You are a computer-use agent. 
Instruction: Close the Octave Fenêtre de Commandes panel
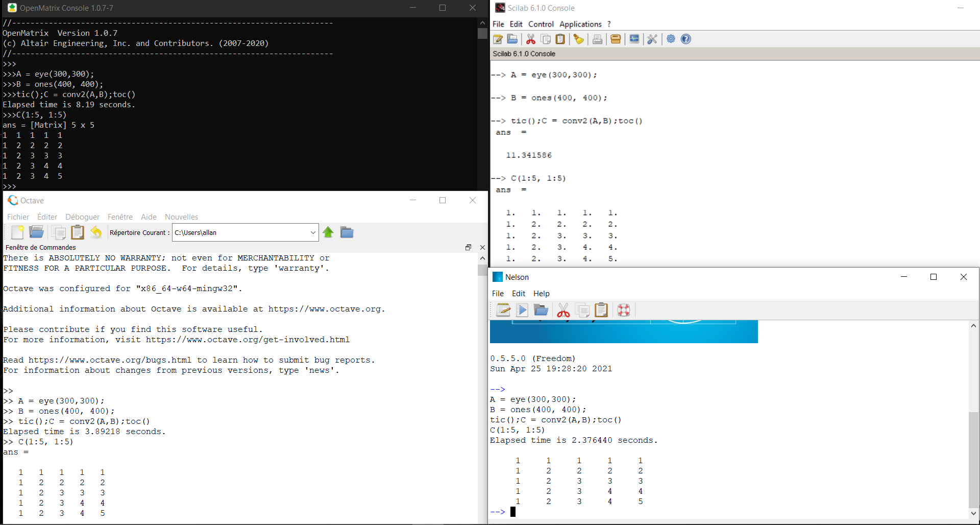click(x=482, y=247)
